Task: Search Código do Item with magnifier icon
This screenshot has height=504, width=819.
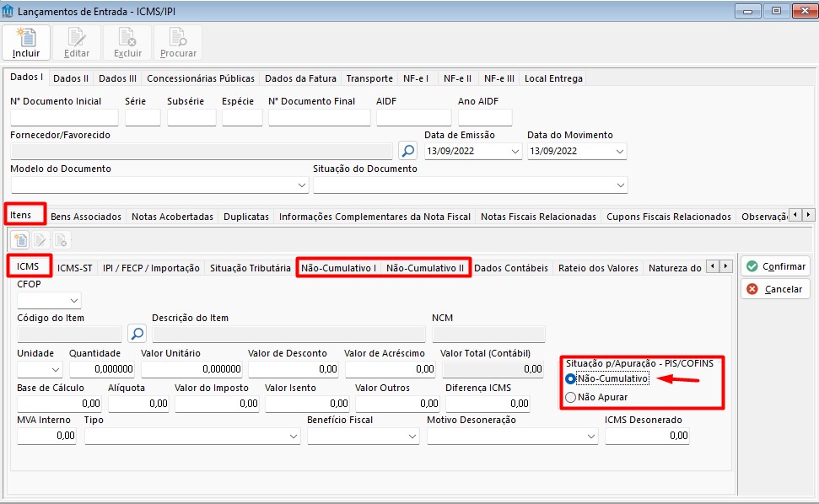Action: [137, 334]
